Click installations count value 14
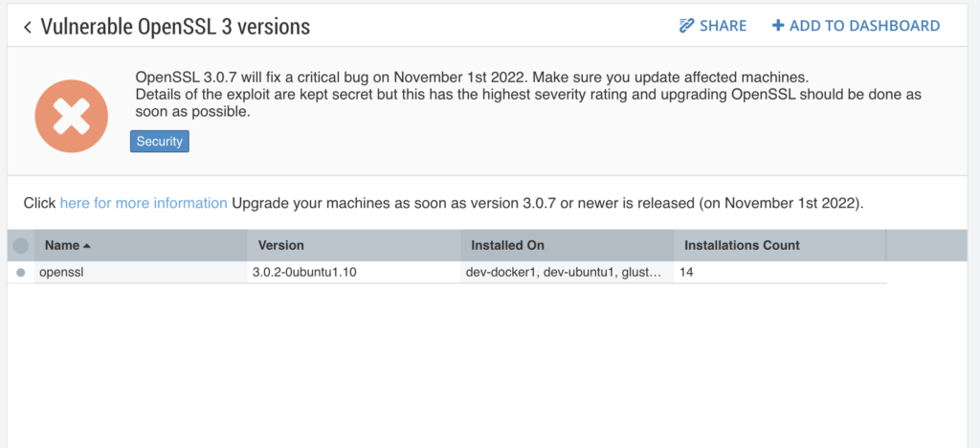The width and height of the screenshot is (980, 448). [x=686, y=273]
